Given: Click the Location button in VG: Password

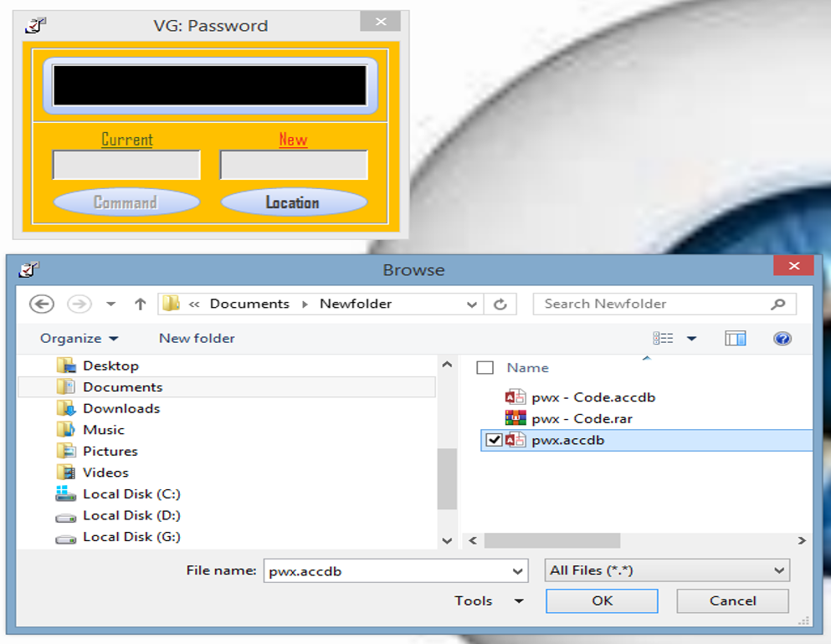Looking at the screenshot, I should click(x=294, y=202).
